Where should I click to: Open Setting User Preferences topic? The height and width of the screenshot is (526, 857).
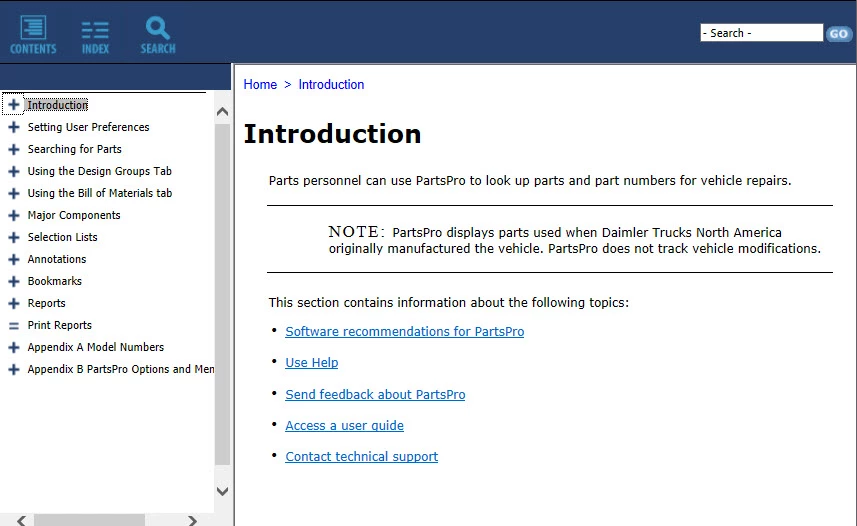89,127
